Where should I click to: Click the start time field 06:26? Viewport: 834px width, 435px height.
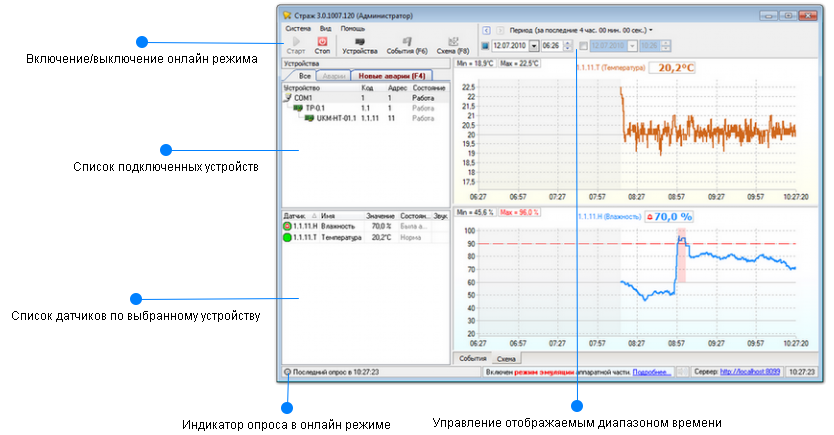click(552, 46)
